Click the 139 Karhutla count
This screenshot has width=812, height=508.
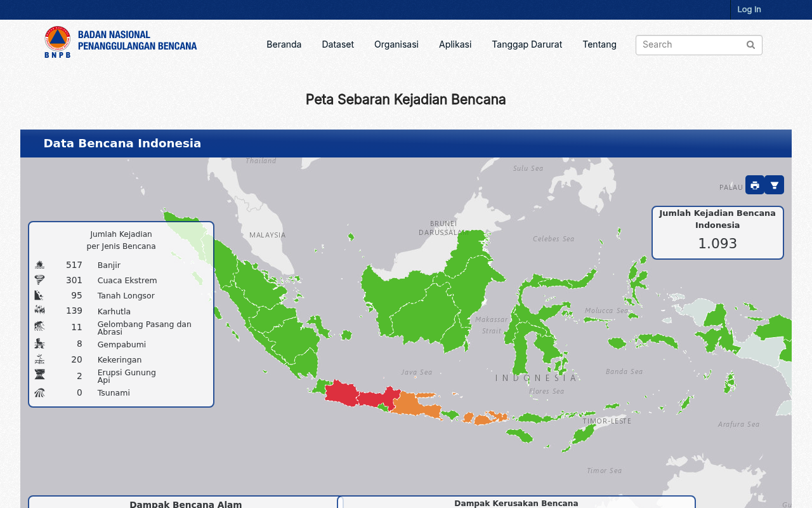click(74, 311)
